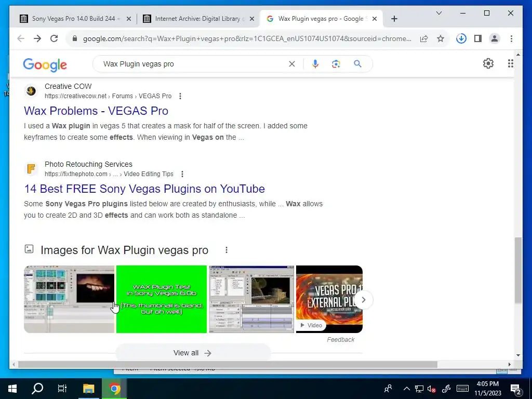The image size is (532, 399).
Task: Open a new browser tab
Action: (394, 19)
